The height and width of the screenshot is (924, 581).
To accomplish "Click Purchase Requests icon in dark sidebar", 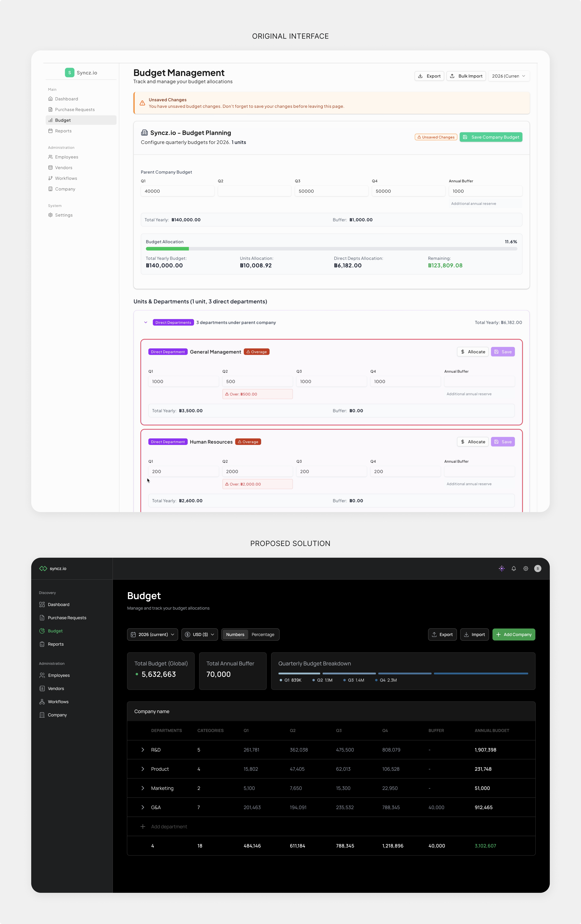I will tap(42, 618).
